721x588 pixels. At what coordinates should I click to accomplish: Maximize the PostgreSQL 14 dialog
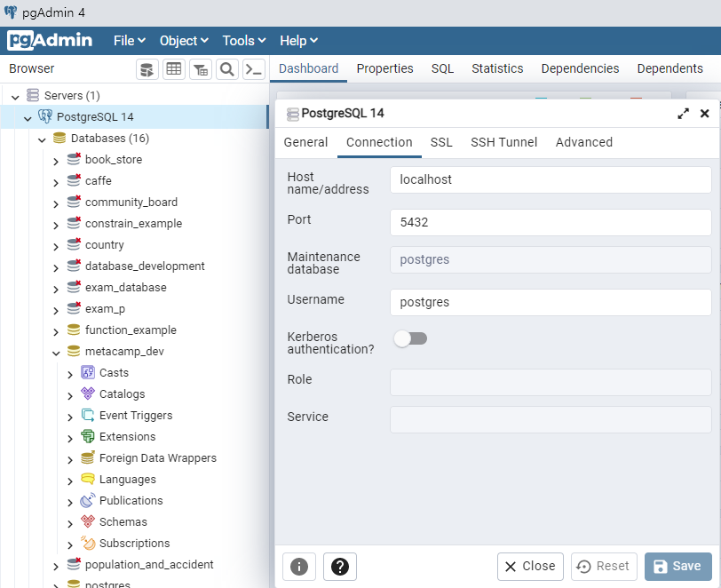pos(684,114)
